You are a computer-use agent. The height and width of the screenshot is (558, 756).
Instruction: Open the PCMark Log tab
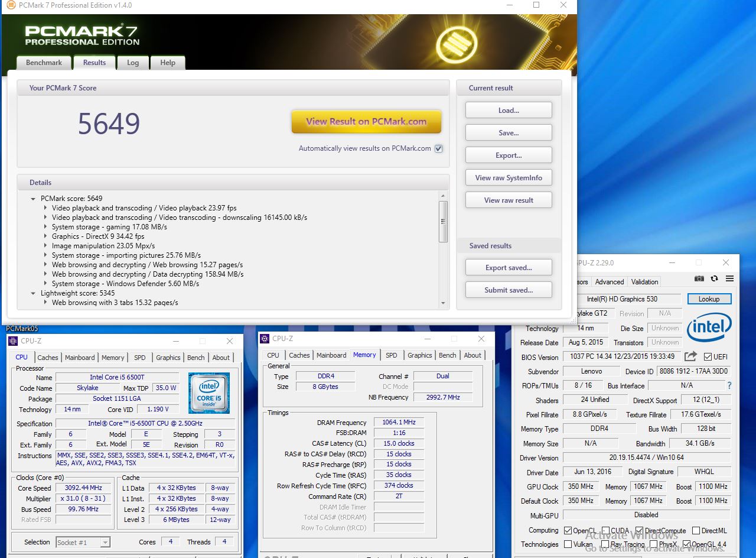(x=133, y=63)
